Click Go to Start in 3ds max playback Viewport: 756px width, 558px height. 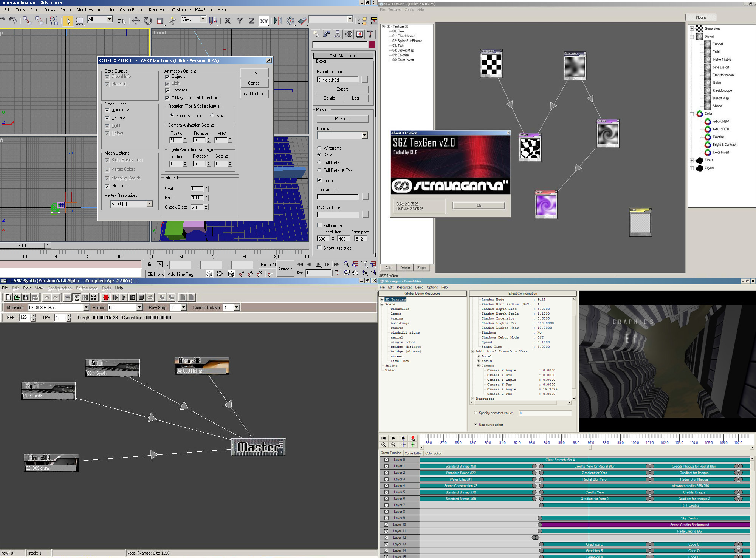(x=300, y=264)
